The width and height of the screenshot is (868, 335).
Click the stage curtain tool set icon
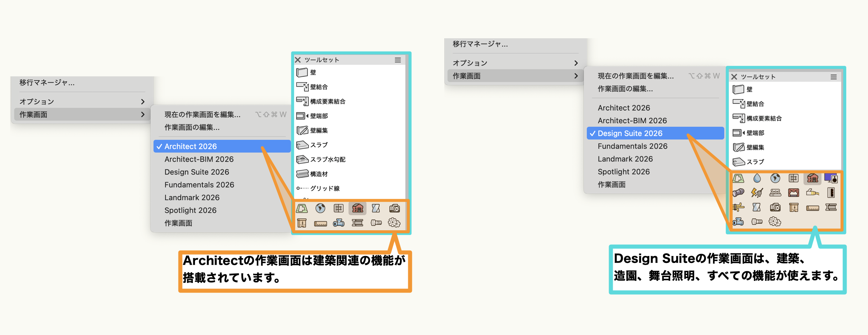(794, 193)
